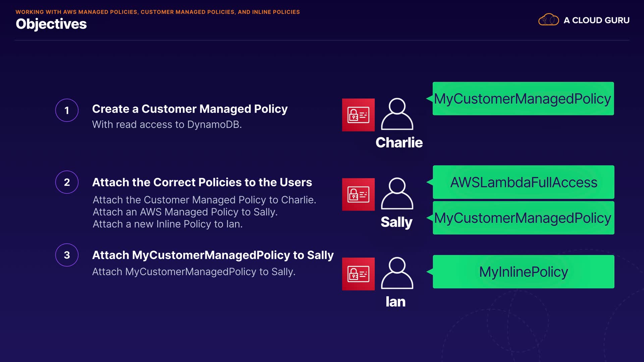This screenshot has width=644, height=362.
Task: Click the Objectives slide title
Action: coord(51,24)
